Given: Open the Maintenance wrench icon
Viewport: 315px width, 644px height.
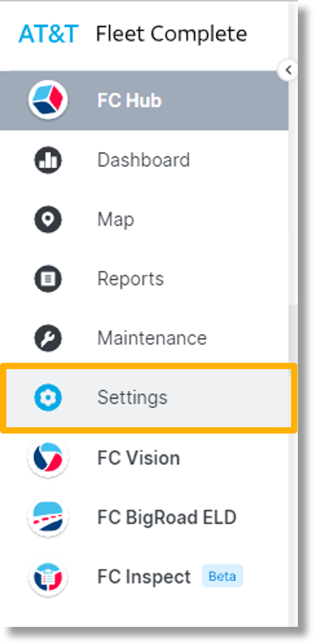Looking at the screenshot, I should [x=48, y=338].
